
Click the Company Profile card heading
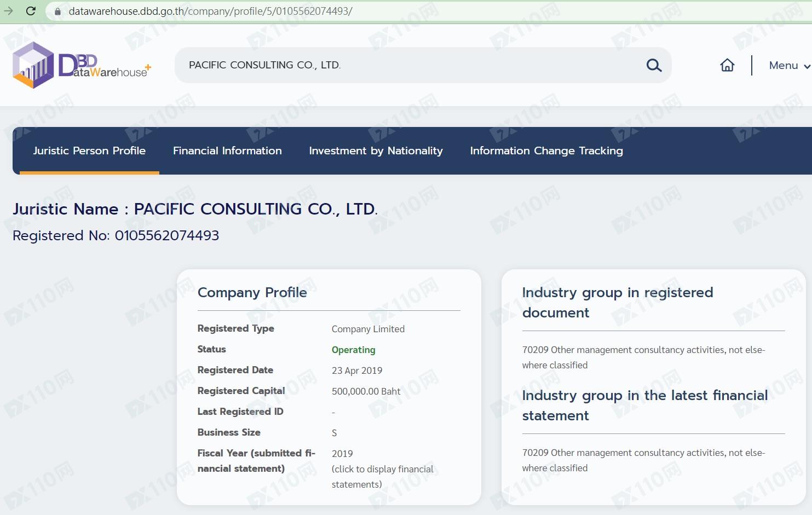(252, 292)
